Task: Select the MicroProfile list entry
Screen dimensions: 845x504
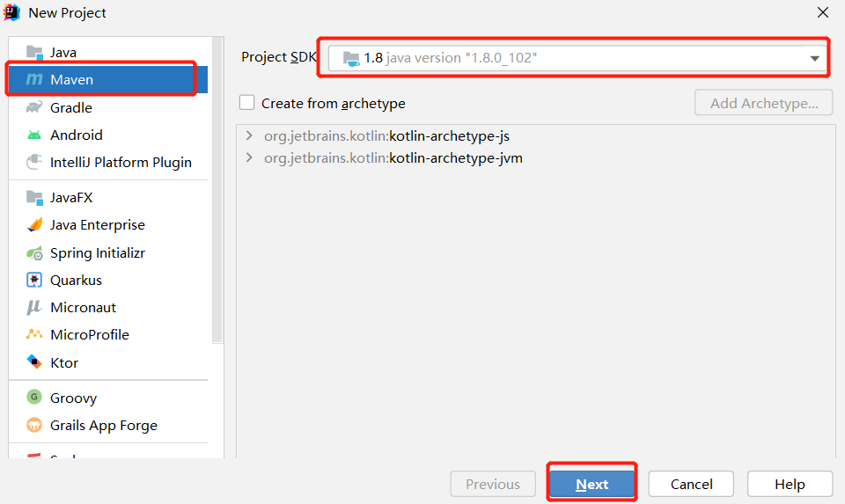Action: pyautogui.click(x=108, y=334)
